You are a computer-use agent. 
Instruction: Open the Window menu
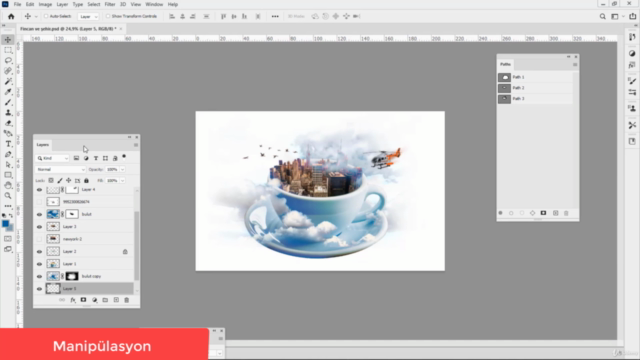tap(154, 4)
